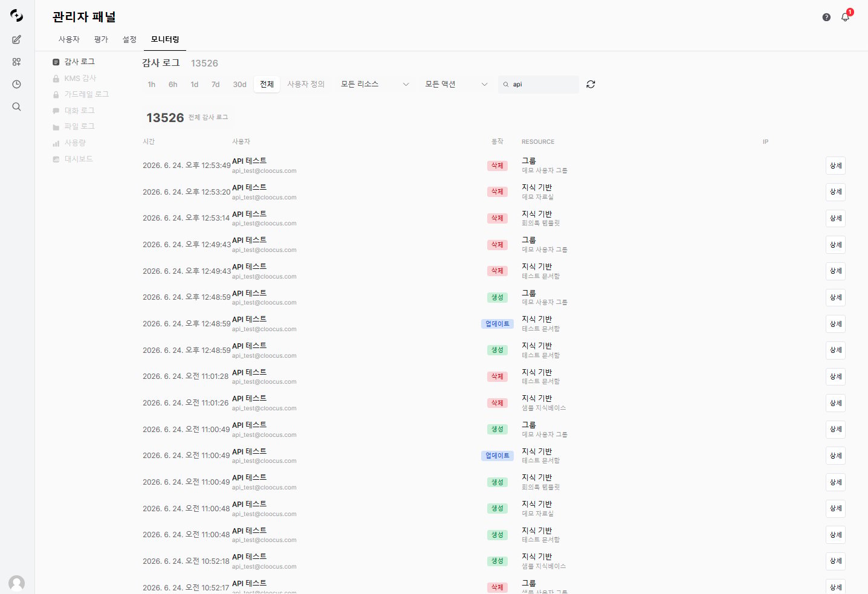Select the 모니터링 tab
Viewport: 868px width, 594px height.
click(x=165, y=39)
